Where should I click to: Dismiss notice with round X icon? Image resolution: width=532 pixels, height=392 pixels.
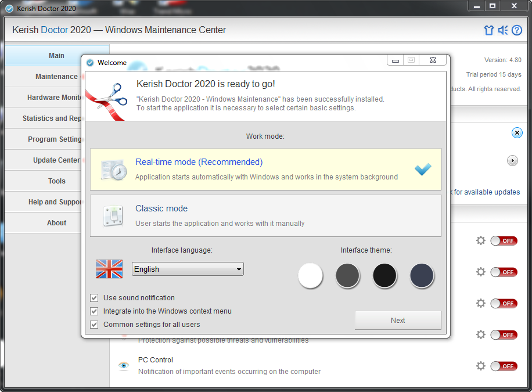tap(517, 133)
